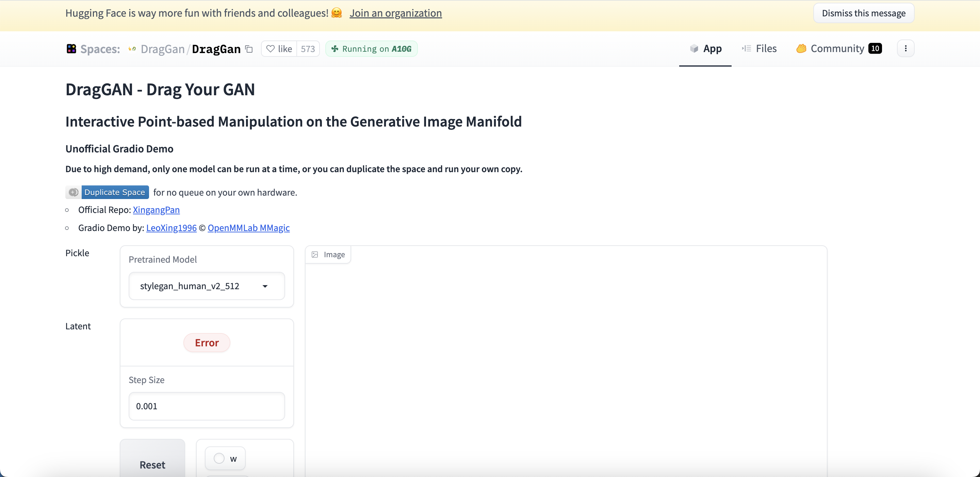980x477 pixels.
Task: Click the Image panel label text
Action: click(334, 254)
